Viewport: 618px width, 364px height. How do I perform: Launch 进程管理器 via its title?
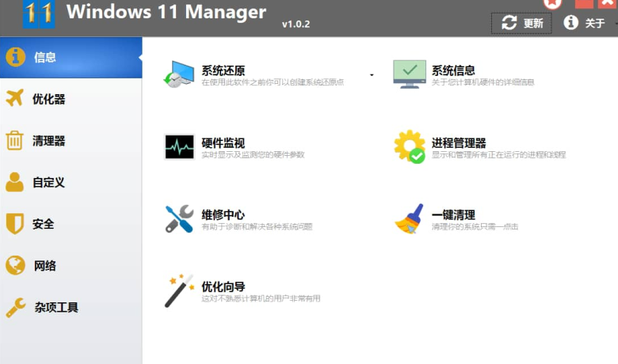[459, 143]
